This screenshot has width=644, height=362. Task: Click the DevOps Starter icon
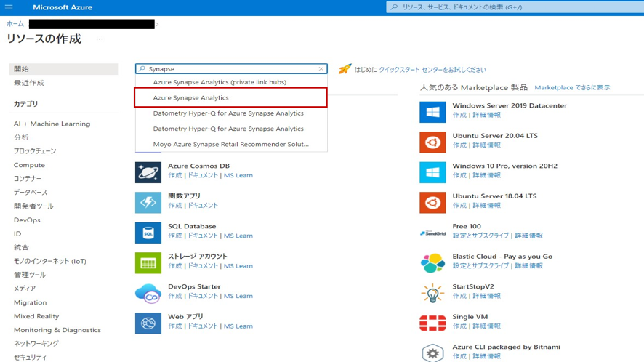[x=148, y=293]
